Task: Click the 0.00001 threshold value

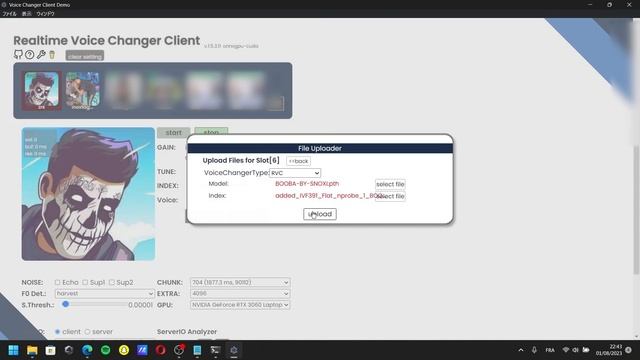Action: pyautogui.click(x=140, y=305)
